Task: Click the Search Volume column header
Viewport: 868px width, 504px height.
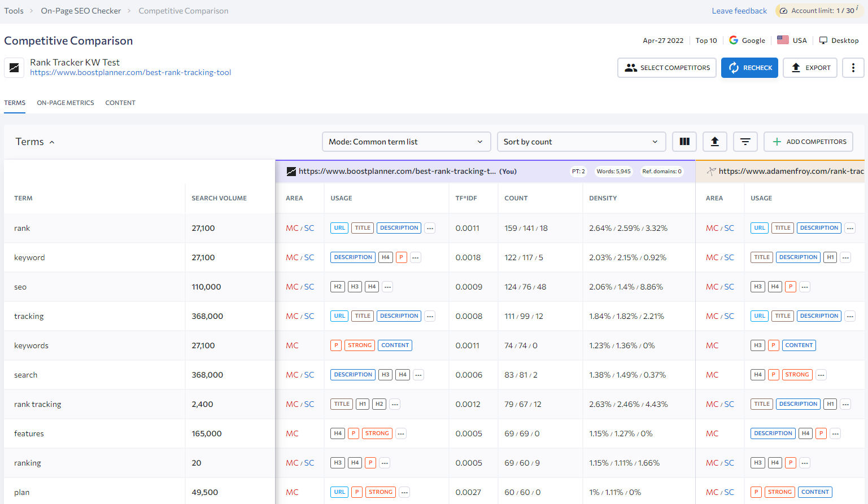Action: 219,198
